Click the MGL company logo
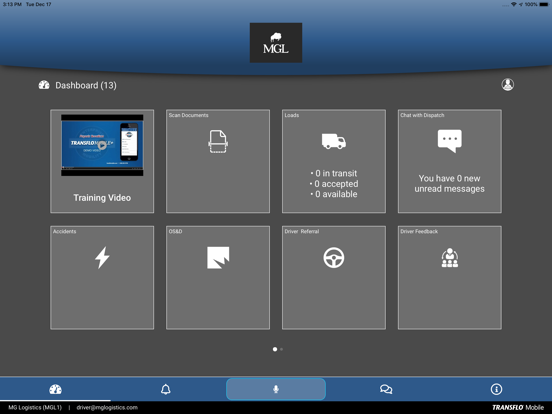The width and height of the screenshot is (552, 414). point(276,43)
